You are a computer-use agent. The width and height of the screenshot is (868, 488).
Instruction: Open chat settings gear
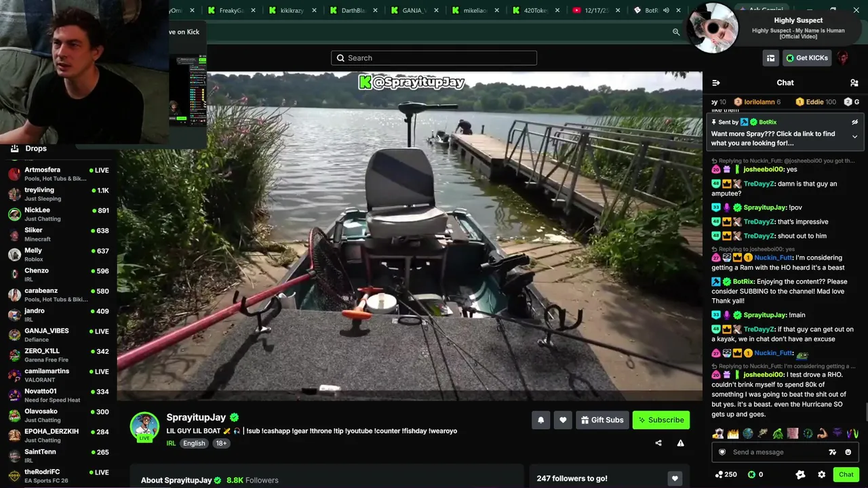click(x=821, y=474)
